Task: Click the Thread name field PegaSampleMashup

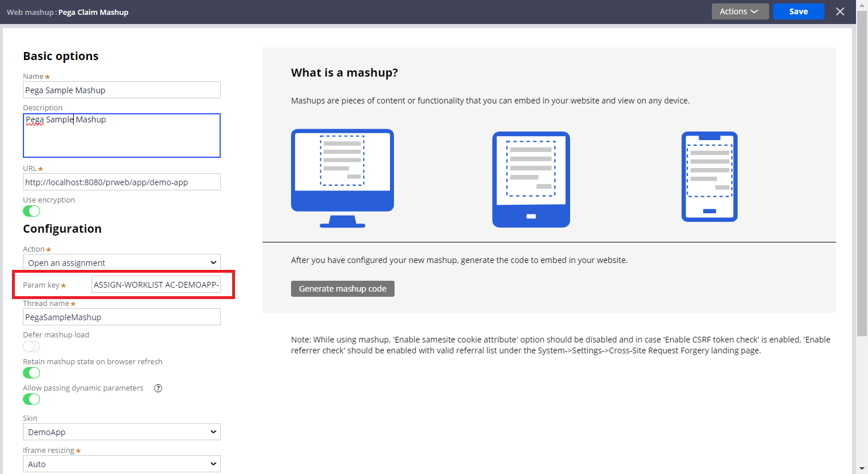Action: (122, 317)
